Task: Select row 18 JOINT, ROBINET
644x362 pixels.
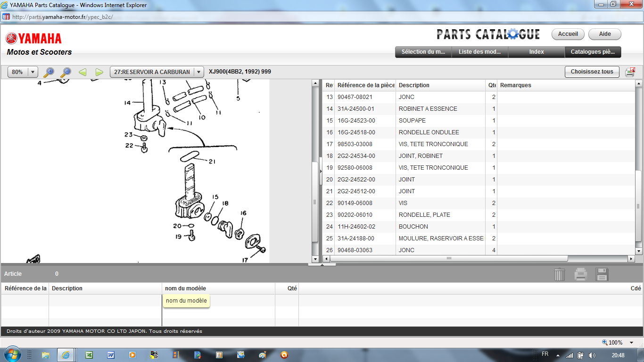Action: 479,156
